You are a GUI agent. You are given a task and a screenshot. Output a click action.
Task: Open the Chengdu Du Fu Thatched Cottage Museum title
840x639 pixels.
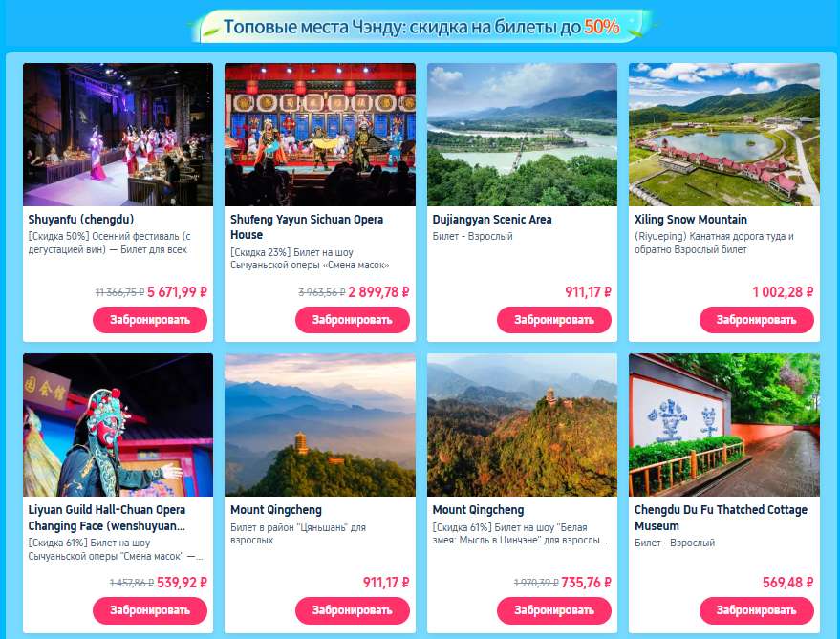[721, 518]
